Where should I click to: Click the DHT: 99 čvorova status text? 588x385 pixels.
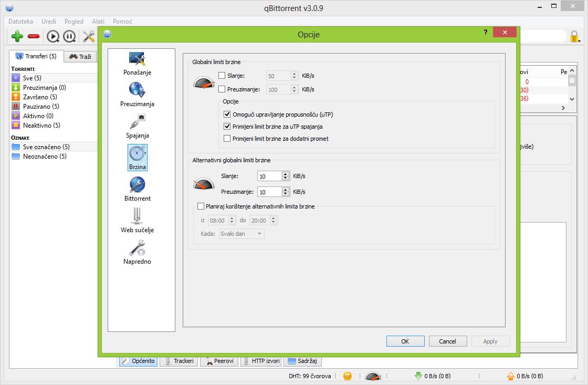[x=310, y=376]
